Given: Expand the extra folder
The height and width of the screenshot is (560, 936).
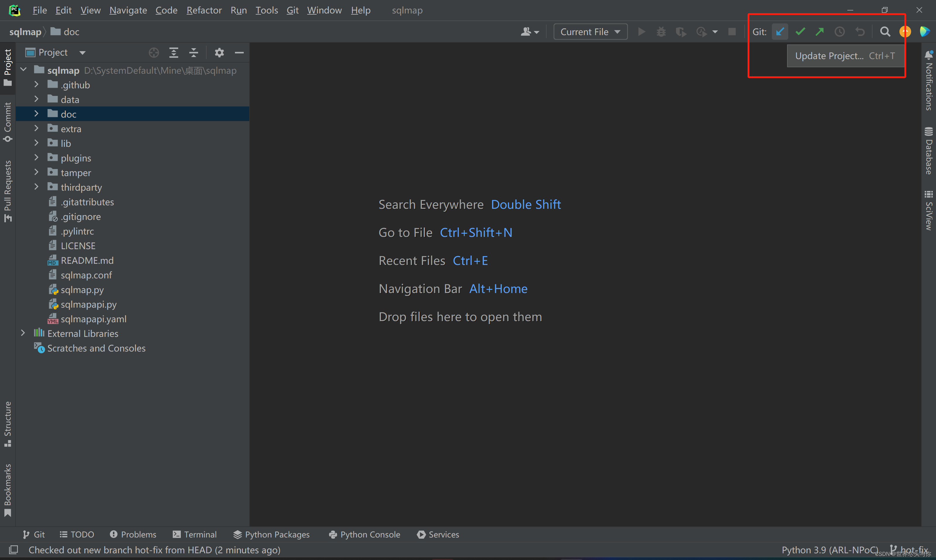Looking at the screenshot, I should click(36, 128).
